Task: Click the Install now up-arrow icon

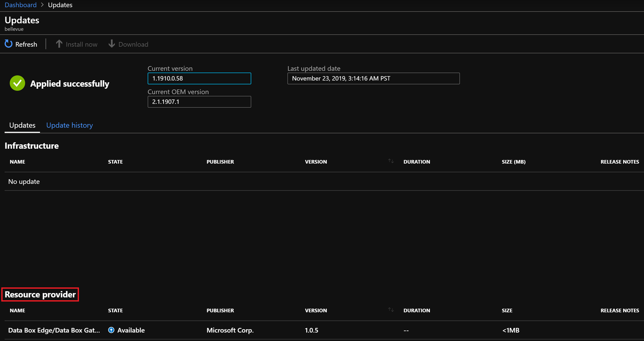Action: pyautogui.click(x=59, y=44)
